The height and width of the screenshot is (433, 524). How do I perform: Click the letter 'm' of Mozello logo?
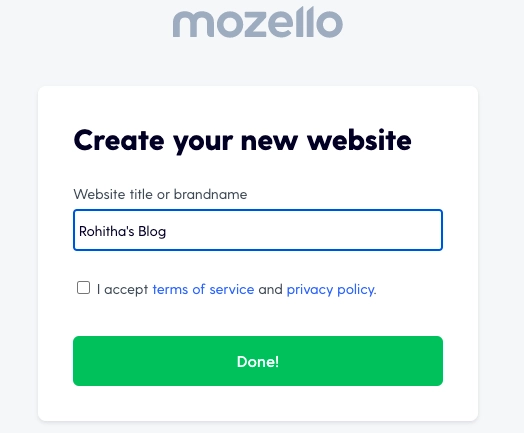tap(193, 25)
